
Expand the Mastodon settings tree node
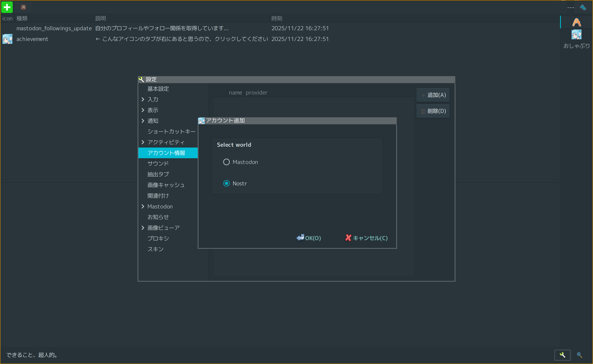pyautogui.click(x=143, y=206)
